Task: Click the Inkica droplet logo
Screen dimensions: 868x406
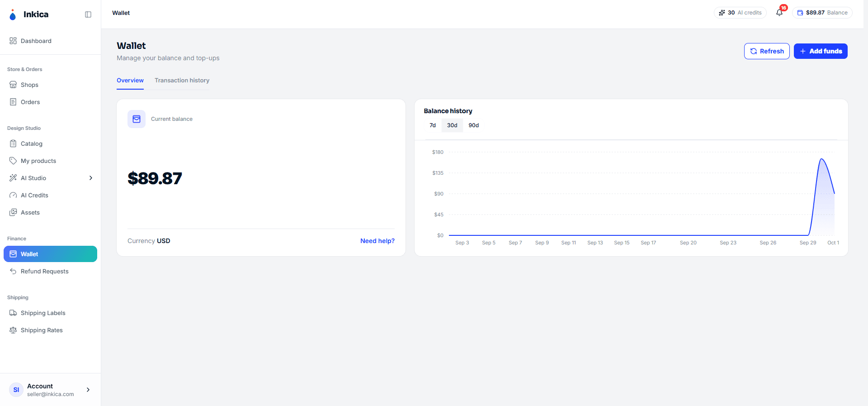Action: 13,15
